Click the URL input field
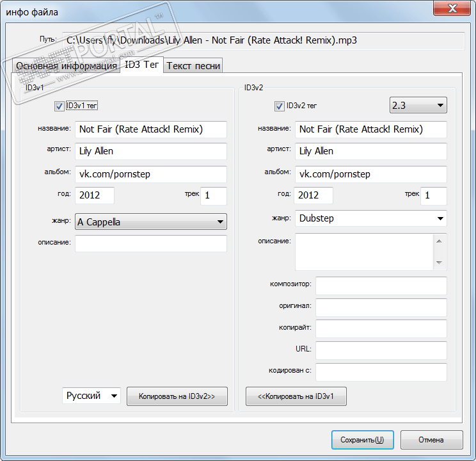476x461 pixels. point(381,350)
